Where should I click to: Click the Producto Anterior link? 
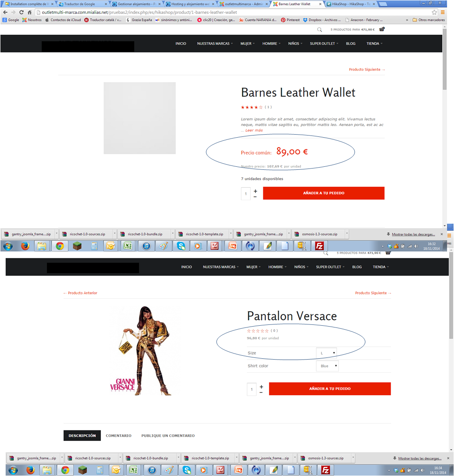coord(80,293)
